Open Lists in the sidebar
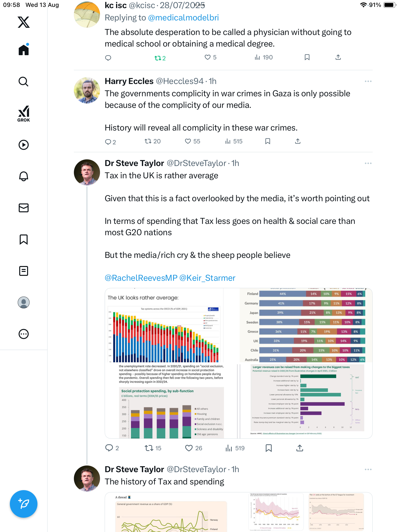399x532 pixels. pyautogui.click(x=24, y=271)
